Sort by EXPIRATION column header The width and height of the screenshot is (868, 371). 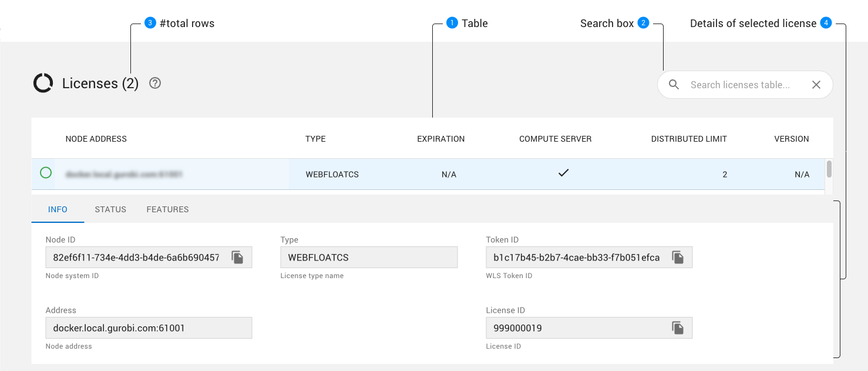click(x=440, y=139)
